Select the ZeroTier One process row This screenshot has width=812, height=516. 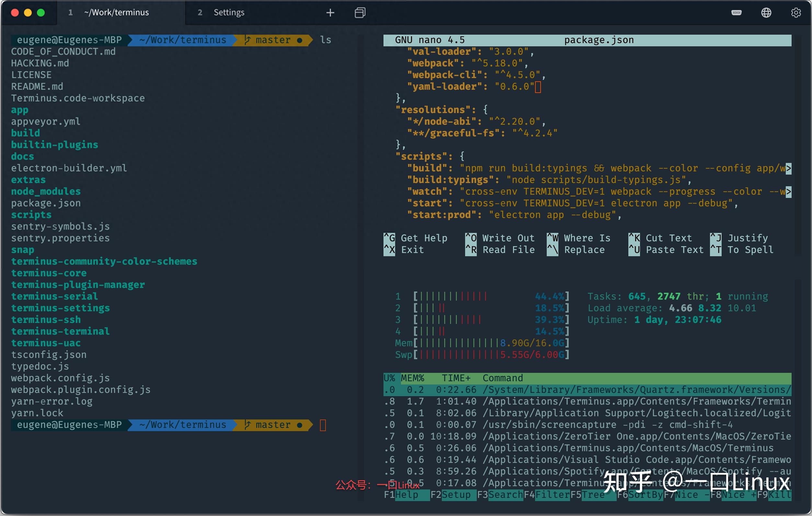[587, 436]
